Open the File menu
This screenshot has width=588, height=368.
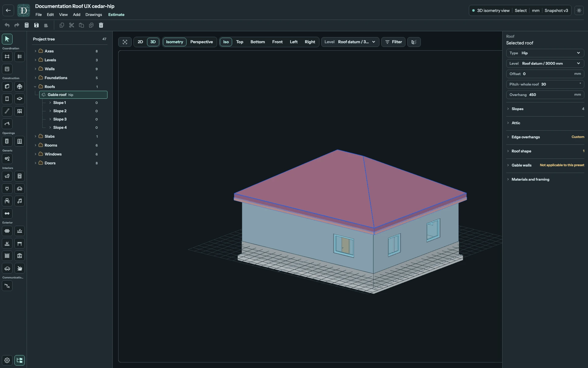tap(39, 15)
